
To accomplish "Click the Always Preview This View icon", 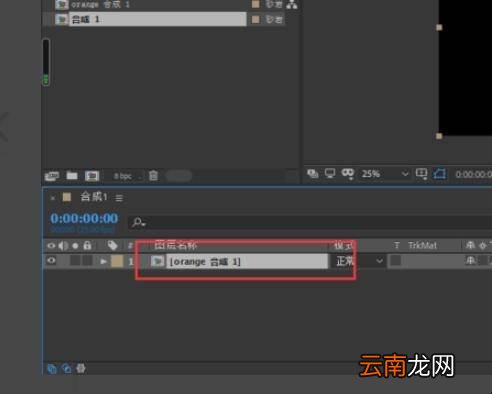I will click(x=313, y=173).
